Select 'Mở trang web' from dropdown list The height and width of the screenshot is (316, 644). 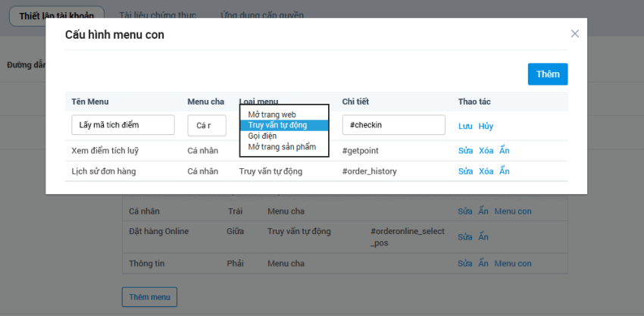pos(272,114)
